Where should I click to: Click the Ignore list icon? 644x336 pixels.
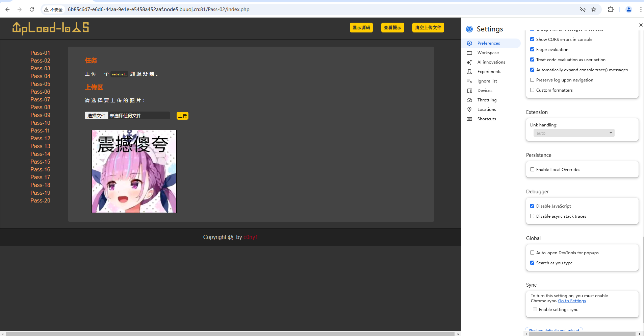pos(469,81)
